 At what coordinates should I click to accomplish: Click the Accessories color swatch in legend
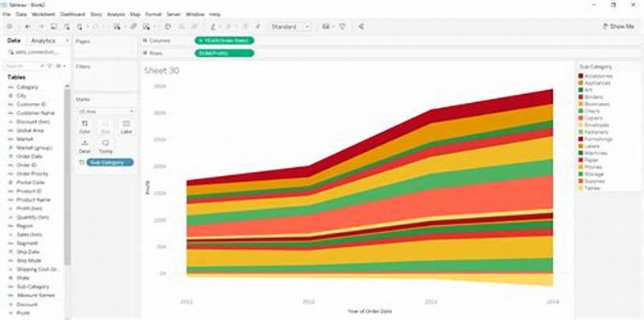(x=580, y=76)
